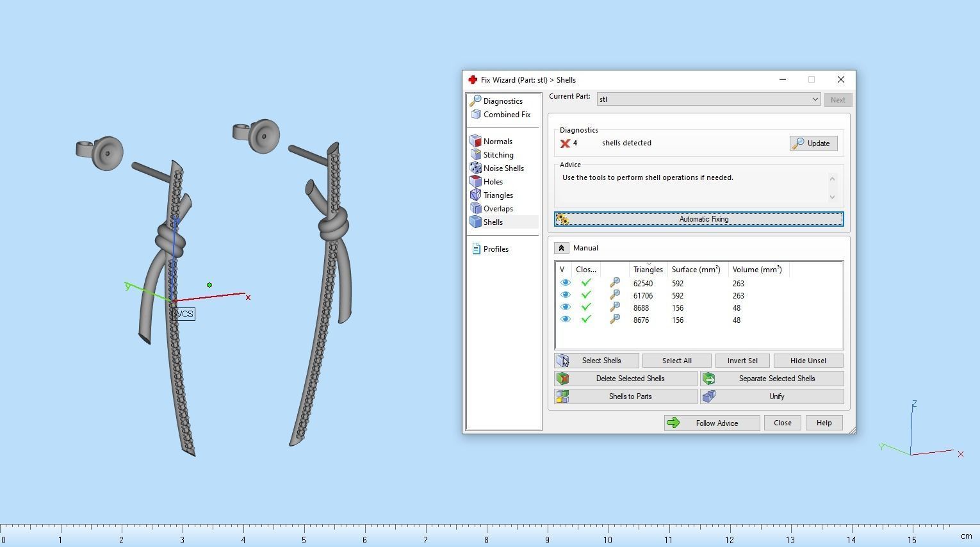Click Separate Selected Shells

pos(772,379)
